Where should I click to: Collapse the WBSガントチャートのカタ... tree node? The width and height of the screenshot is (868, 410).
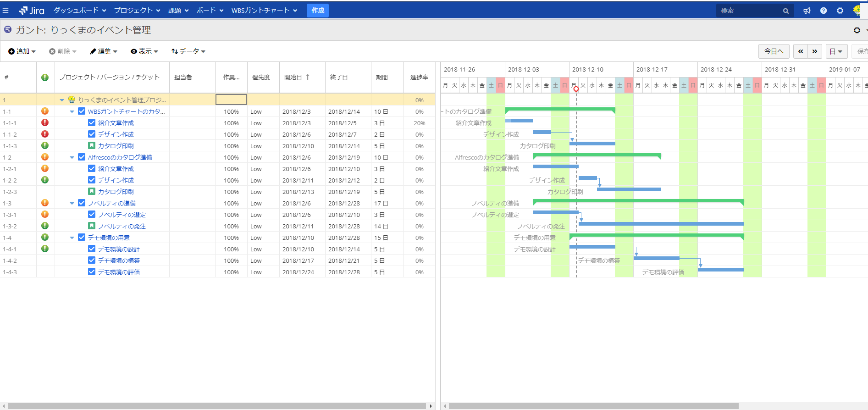[72, 111]
